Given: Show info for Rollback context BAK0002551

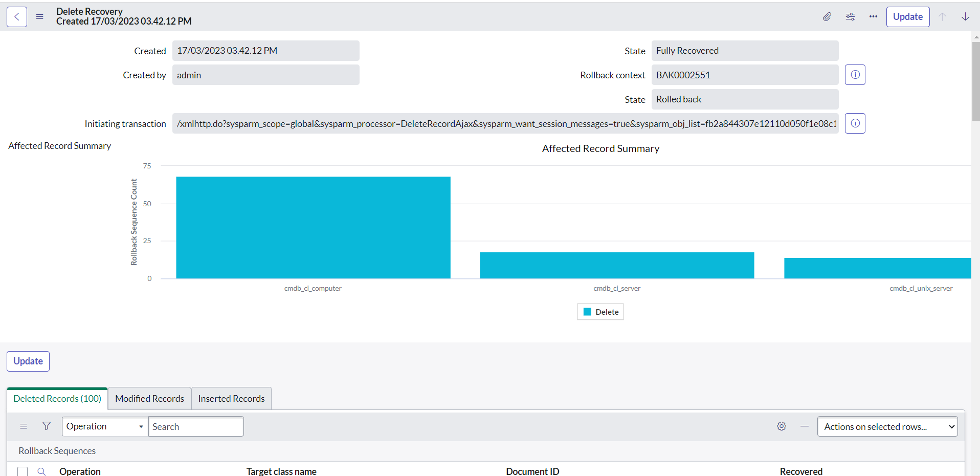Looking at the screenshot, I should click(855, 75).
